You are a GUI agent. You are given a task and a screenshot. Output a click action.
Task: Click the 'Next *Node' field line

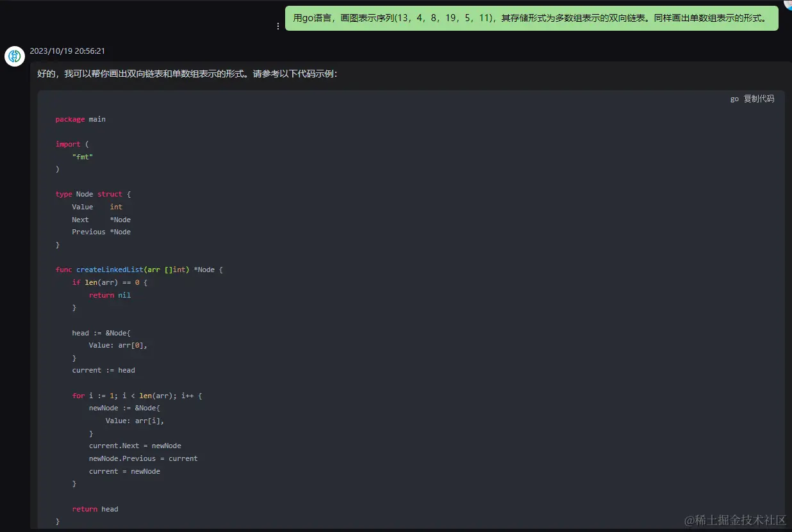click(101, 220)
